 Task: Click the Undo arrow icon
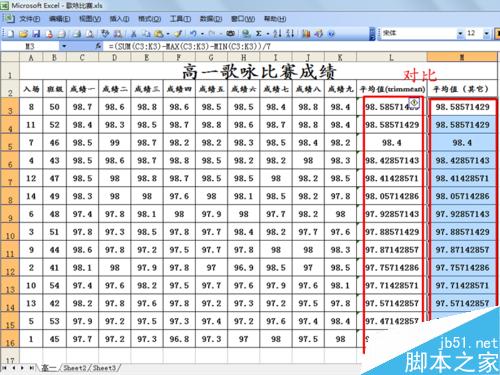(x=194, y=34)
